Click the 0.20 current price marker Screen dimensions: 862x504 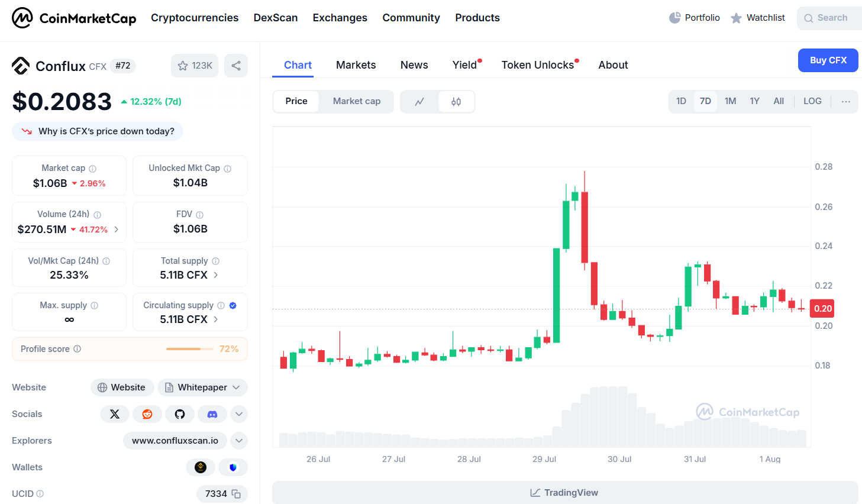[822, 309]
